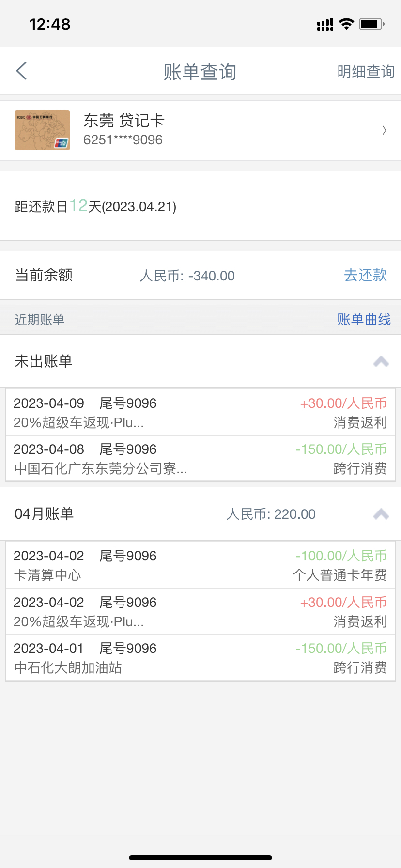Tap the 04月账单 header row

[200, 514]
